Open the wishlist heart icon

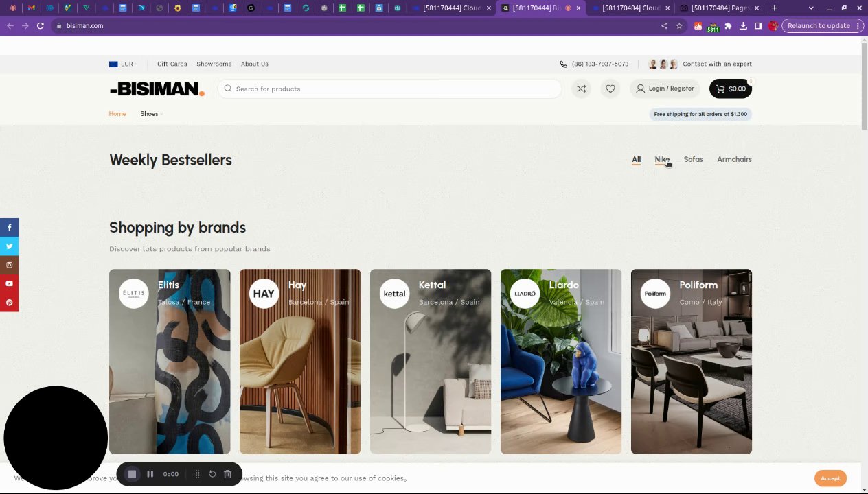610,89
